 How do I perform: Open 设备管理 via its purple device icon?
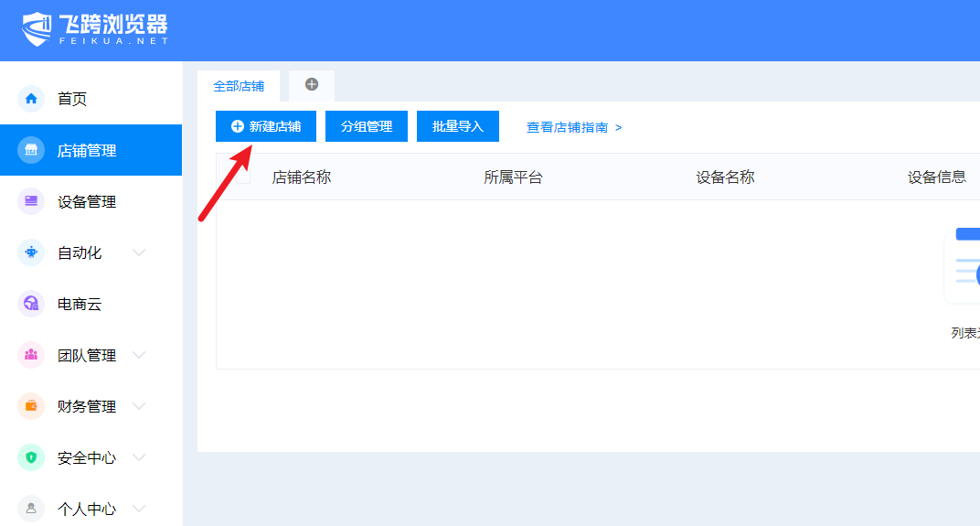pyautogui.click(x=31, y=201)
